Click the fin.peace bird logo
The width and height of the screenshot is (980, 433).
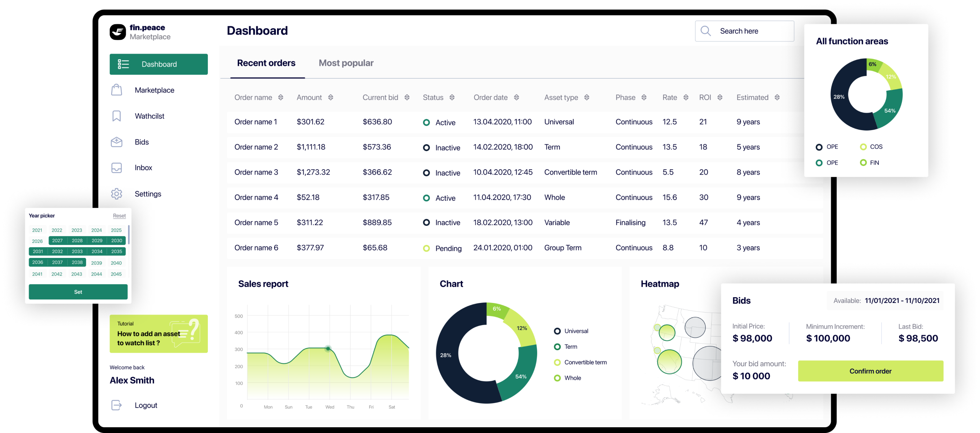[117, 32]
